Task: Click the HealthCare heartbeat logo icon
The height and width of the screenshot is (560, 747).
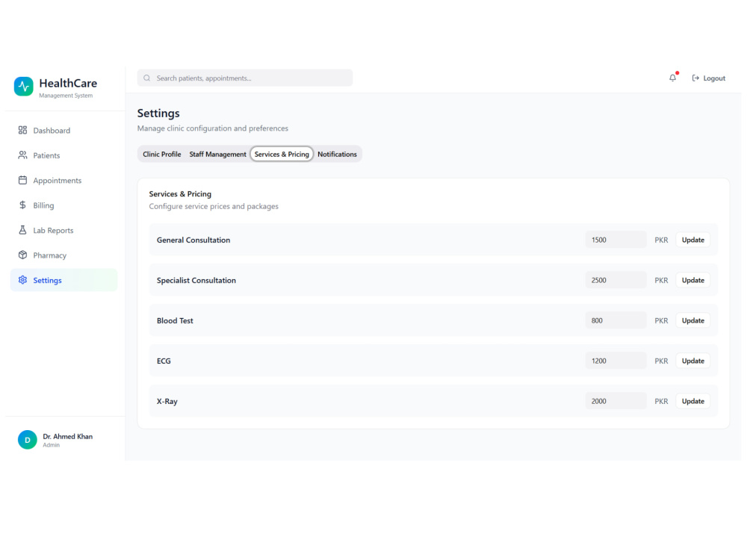Action: [x=23, y=86]
